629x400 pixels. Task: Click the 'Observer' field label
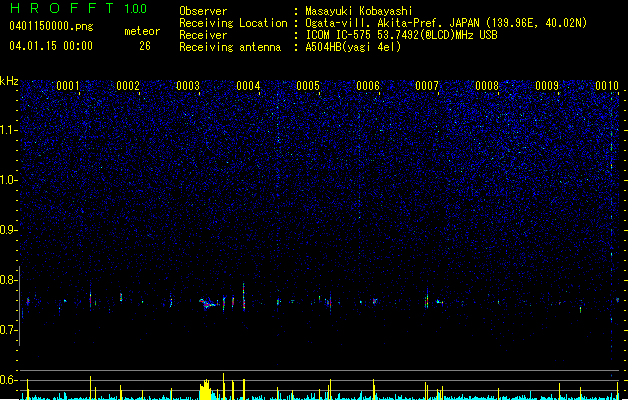(x=203, y=11)
